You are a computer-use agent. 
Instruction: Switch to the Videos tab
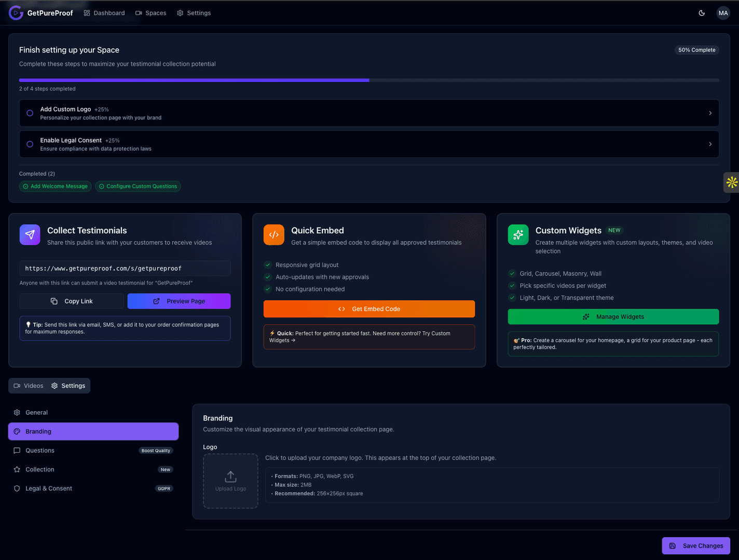[29, 386]
